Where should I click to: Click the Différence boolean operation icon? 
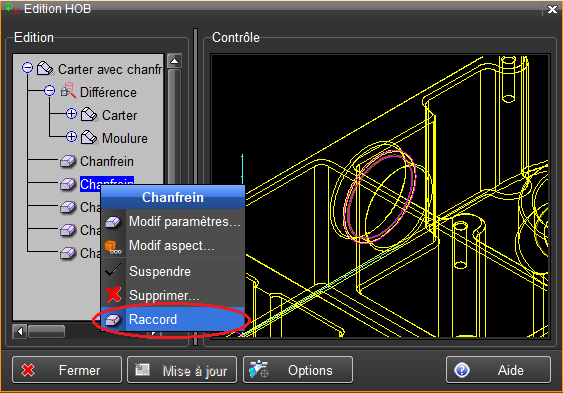point(68,91)
